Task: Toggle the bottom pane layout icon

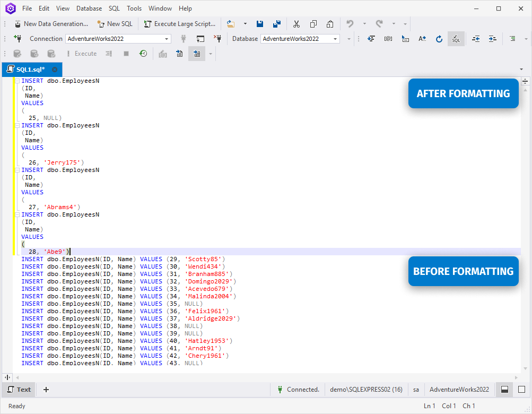Action: tap(504, 390)
